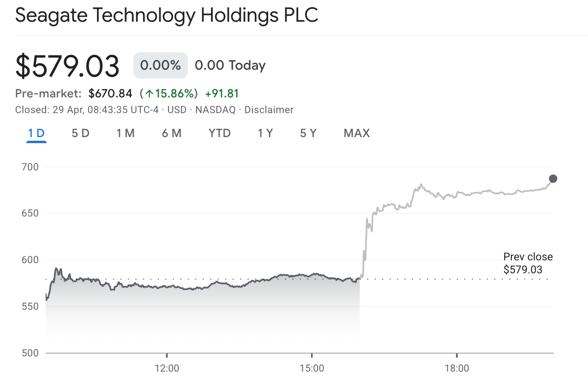Viewport: 588px width, 385px height.
Task: Click the 18:00 time axis label
Action: [456, 368]
